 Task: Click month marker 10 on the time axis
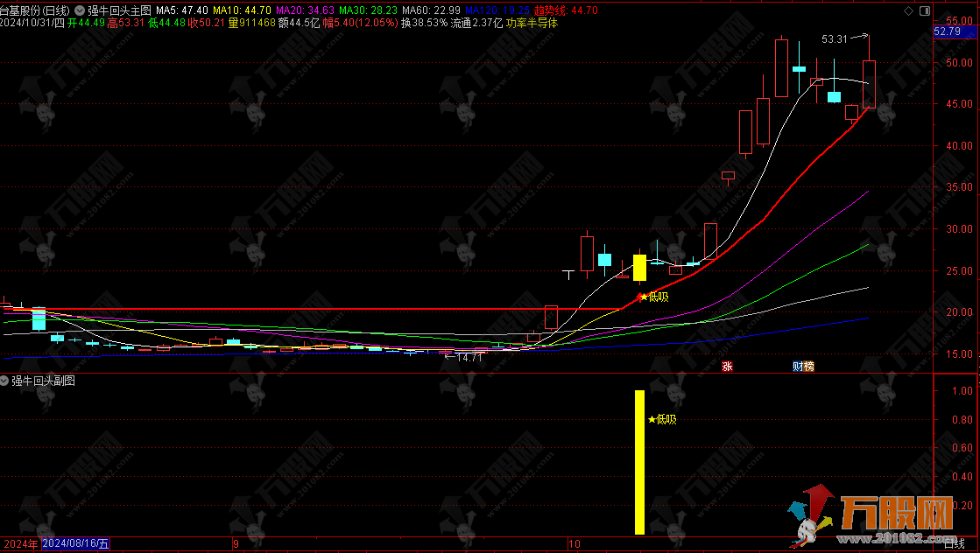575,543
